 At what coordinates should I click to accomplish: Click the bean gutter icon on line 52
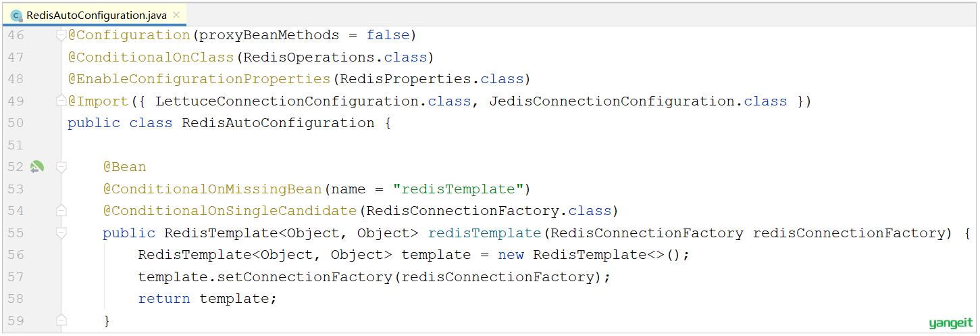36,166
